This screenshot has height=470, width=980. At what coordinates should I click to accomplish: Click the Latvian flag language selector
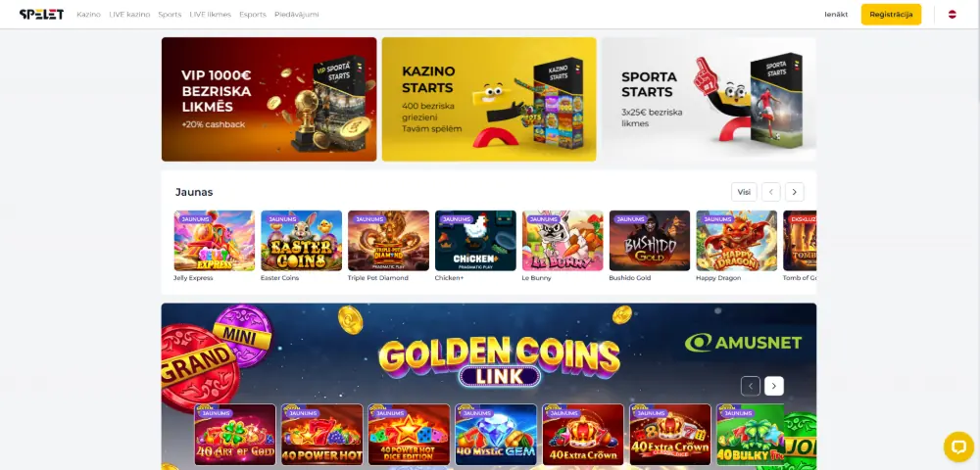(x=952, y=15)
